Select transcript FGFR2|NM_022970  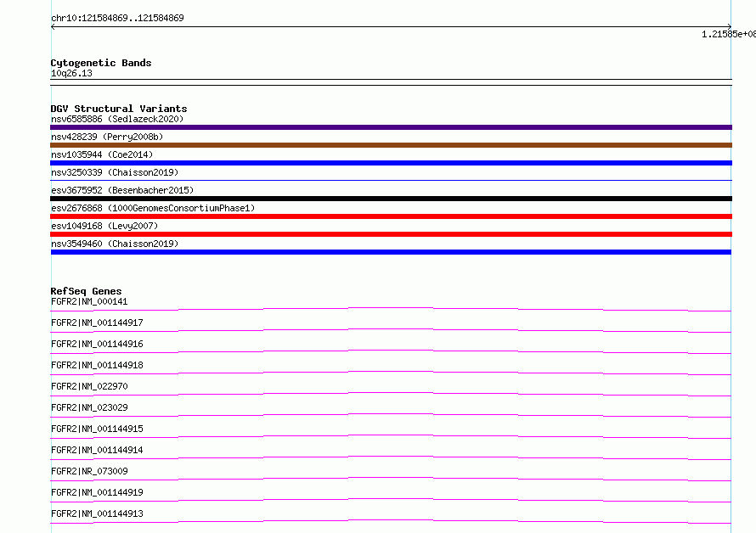click(89, 386)
